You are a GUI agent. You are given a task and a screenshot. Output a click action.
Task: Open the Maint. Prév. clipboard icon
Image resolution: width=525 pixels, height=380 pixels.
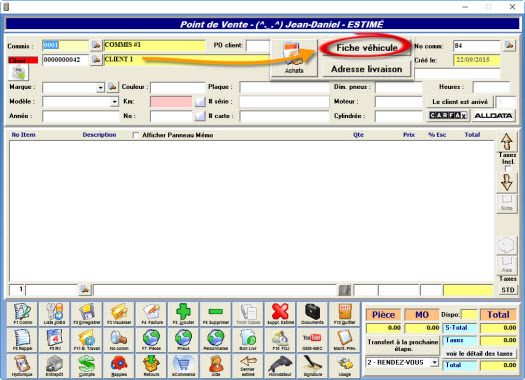345,340
